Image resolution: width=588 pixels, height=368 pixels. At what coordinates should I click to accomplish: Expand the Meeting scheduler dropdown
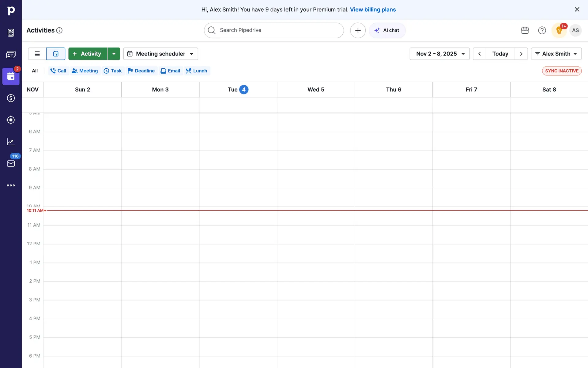(161, 54)
